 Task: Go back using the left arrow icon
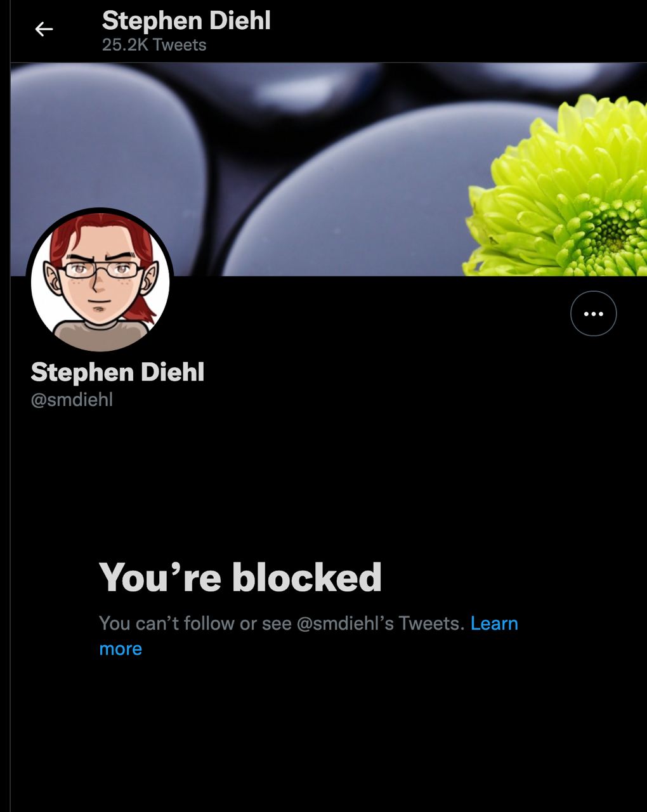[x=44, y=29]
